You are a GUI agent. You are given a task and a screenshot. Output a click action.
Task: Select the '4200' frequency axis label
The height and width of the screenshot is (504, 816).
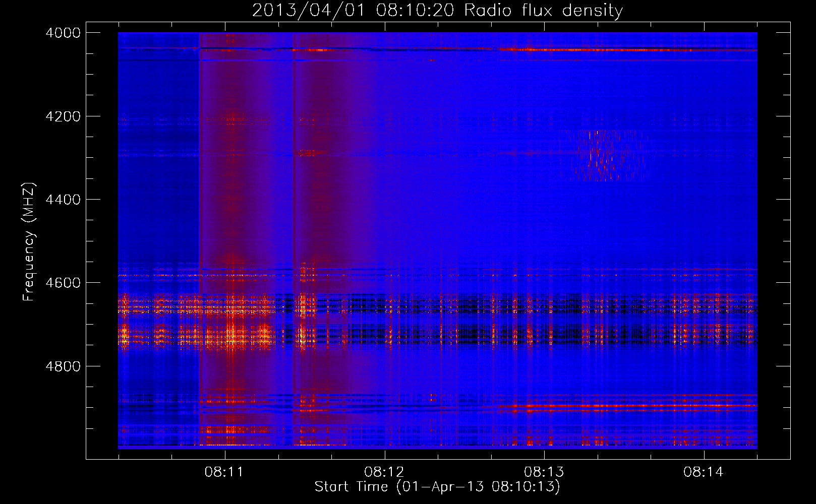(x=63, y=116)
